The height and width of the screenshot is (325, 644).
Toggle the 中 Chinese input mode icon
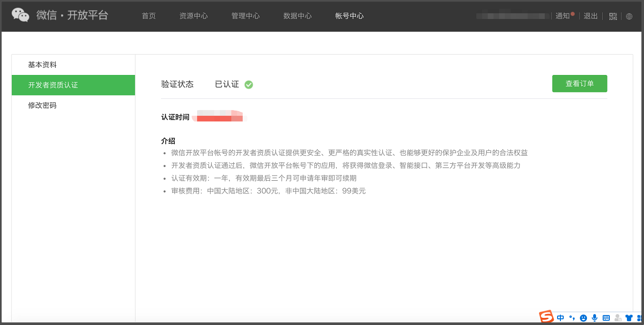click(x=560, y=318)
